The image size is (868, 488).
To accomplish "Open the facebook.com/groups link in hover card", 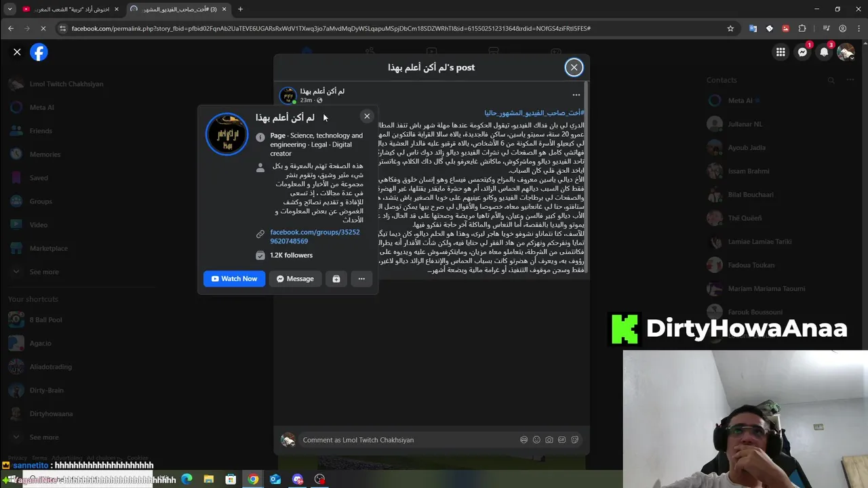I will (x=315, y=237).
